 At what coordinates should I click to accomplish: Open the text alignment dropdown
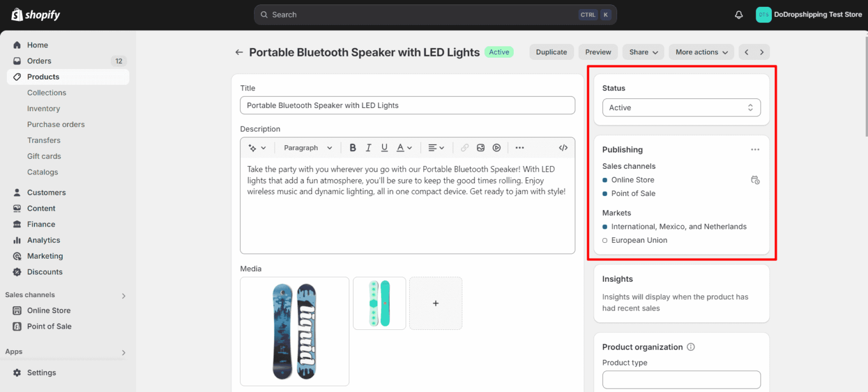[x=436, y=147]
